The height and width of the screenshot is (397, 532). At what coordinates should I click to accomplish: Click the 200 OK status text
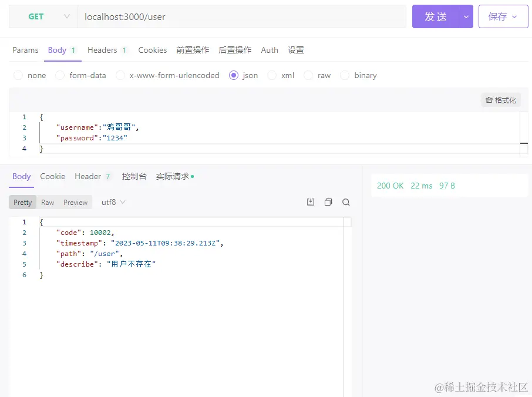(x=390, y=186)
